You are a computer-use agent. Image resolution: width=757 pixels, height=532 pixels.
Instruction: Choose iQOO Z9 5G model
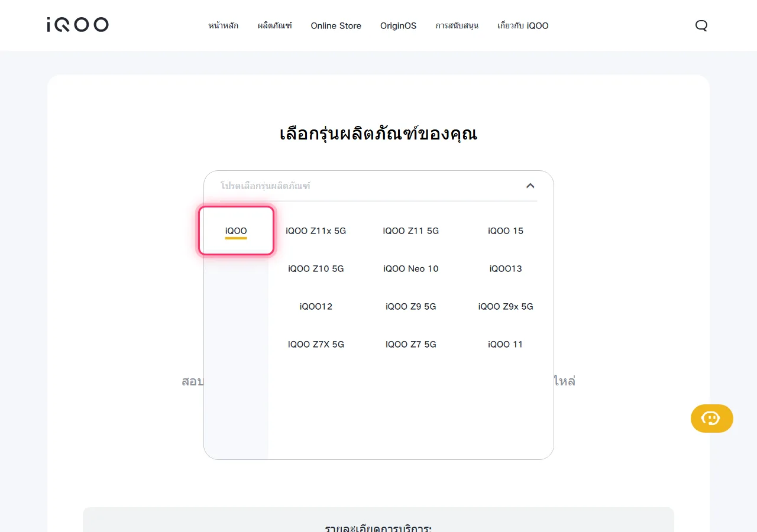tap(411, 306)
